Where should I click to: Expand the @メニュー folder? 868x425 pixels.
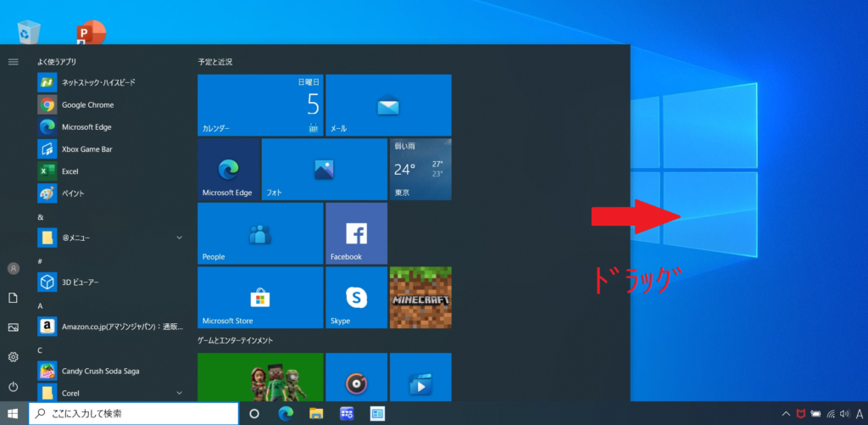tap(111, 238)
